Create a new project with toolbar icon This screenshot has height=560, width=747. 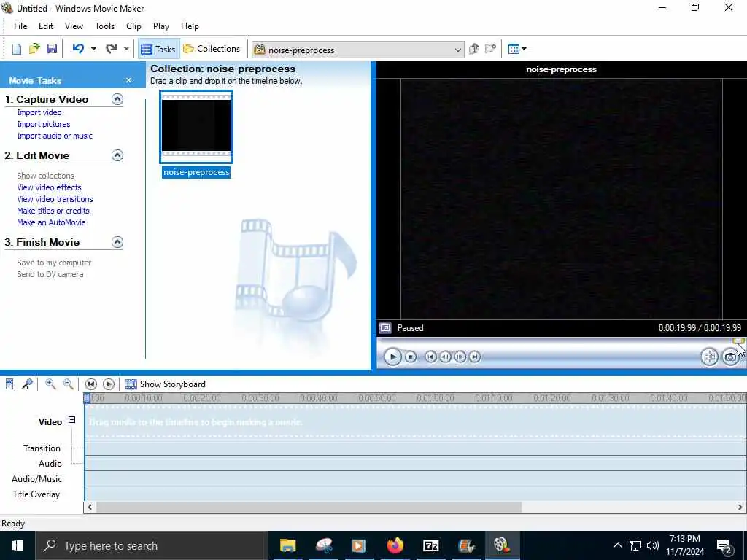point(17,49)
